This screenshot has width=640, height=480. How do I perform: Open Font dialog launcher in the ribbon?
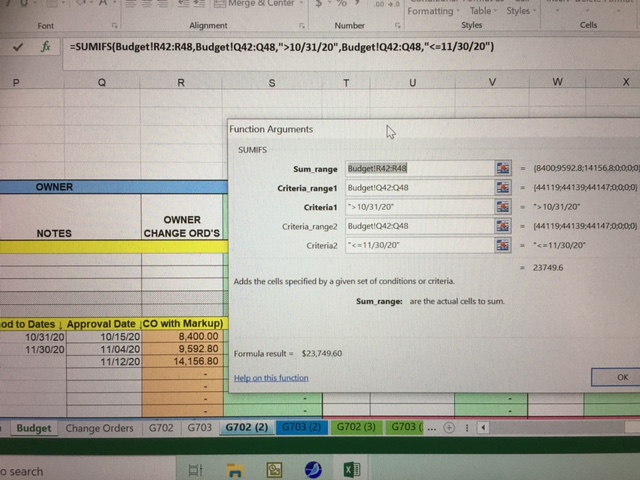pyautogui.click(x=114, y=26)
